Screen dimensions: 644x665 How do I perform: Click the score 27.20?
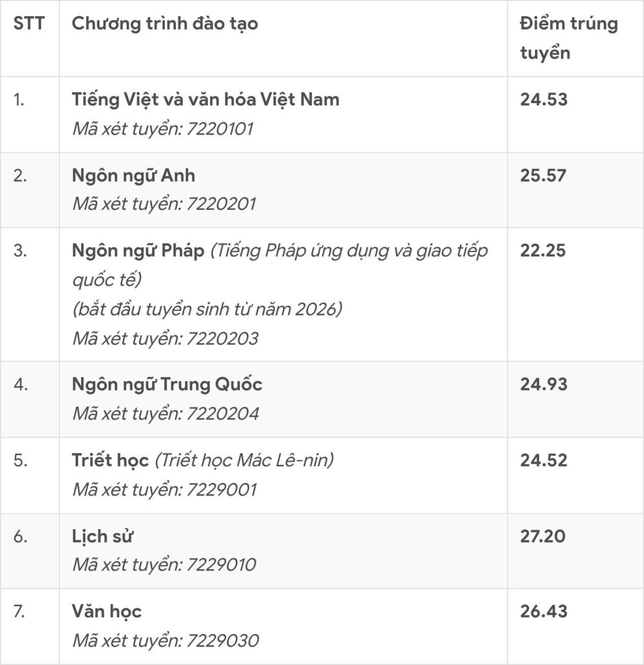point(543,536)
